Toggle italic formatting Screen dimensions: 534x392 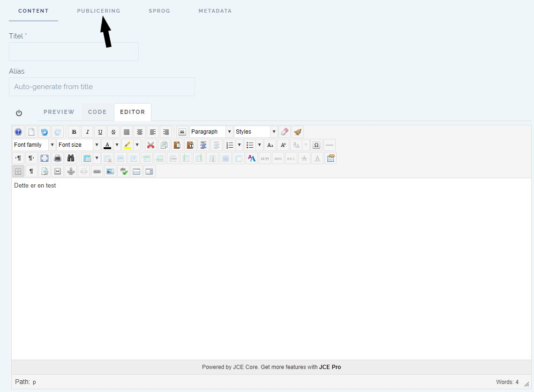87,132
